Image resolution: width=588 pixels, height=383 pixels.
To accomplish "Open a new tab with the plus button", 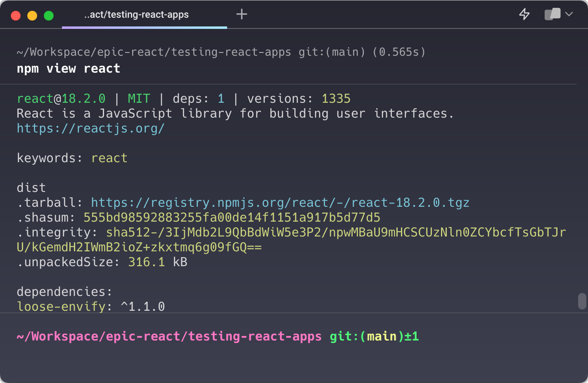I will point(242,14).
